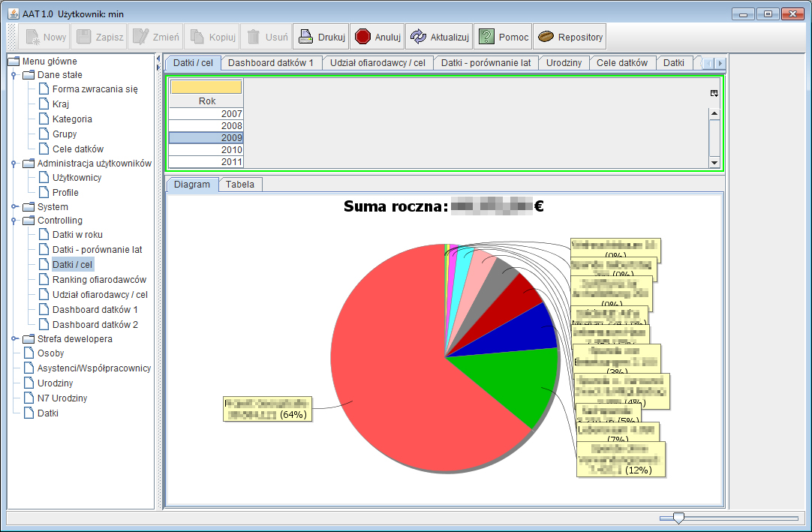Click the N7 Urodziny document icon
The width and height of the screenshot is (812, 532).
(29, 398)
